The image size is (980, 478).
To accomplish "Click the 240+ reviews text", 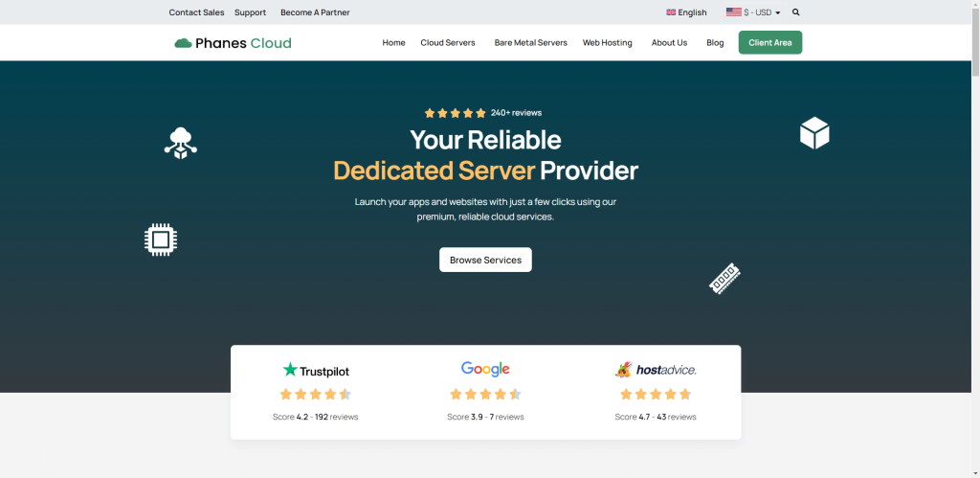I will 516,113.
